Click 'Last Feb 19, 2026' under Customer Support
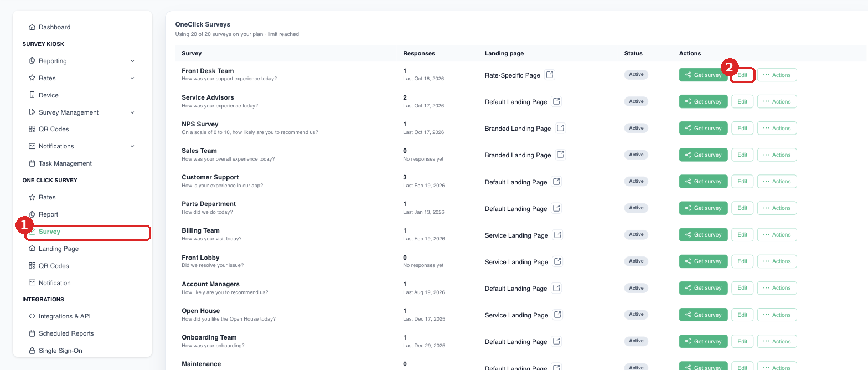This screenshot has width=868, height=370. (424, 186)
